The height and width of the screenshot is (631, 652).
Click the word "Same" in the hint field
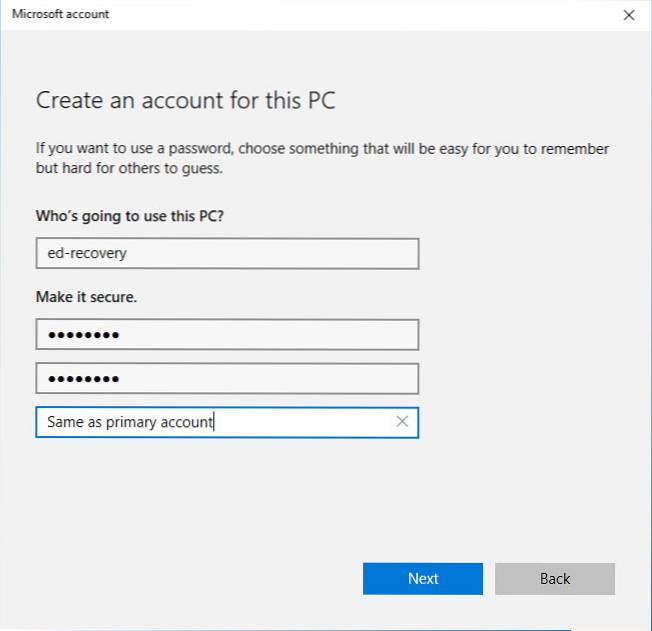(x=65, y=422)
